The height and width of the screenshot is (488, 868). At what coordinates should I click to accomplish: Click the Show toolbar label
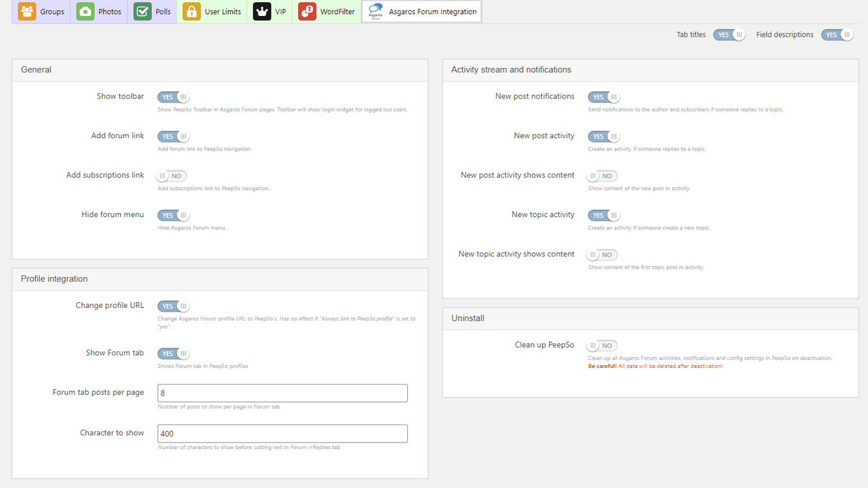click(120, 96)
